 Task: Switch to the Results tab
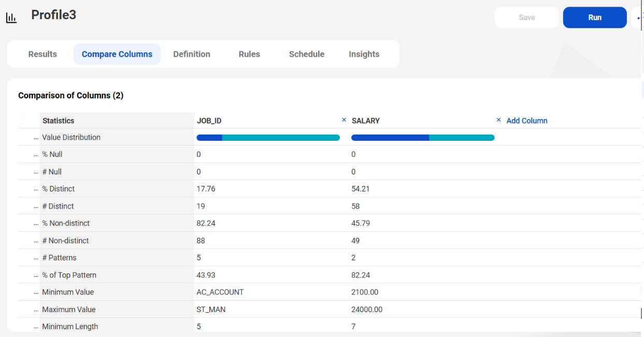42,54
